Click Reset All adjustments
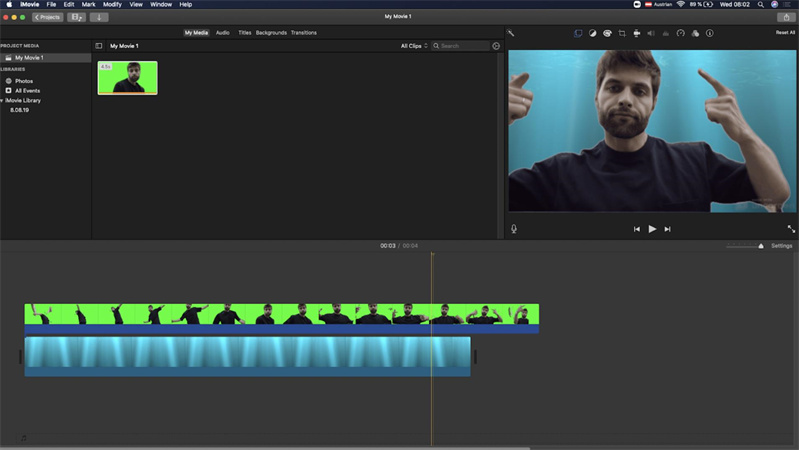 (785, 32)
